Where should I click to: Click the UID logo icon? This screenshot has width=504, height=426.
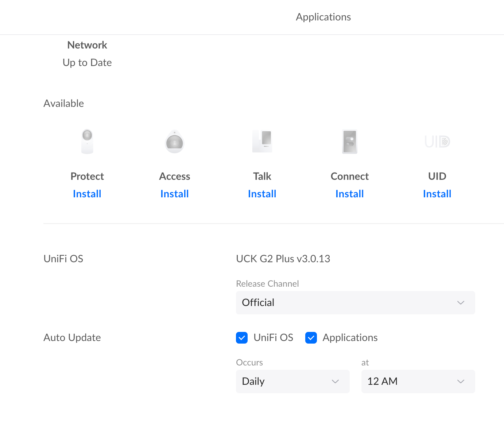pos(437,142)
